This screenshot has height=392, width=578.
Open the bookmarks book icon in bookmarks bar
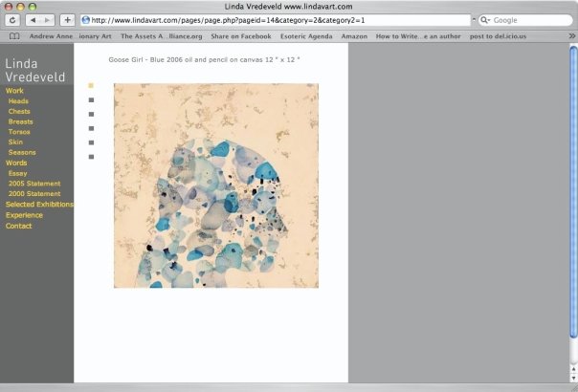pyautogui.click(x=13, y=35)
